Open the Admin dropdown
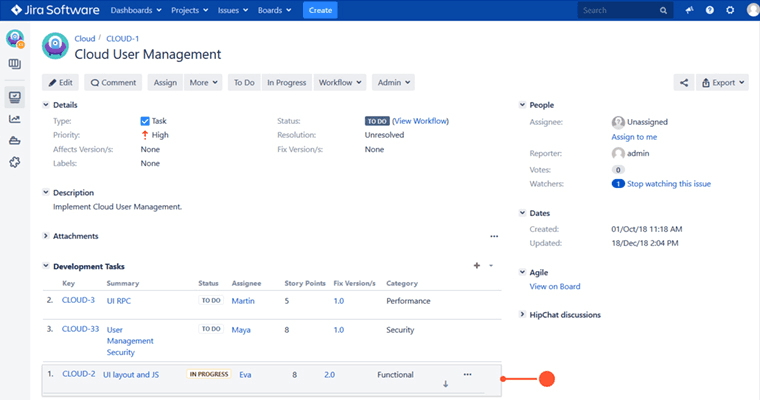The width and height of the screenshot is (760, 400). [x=394, y=82]
